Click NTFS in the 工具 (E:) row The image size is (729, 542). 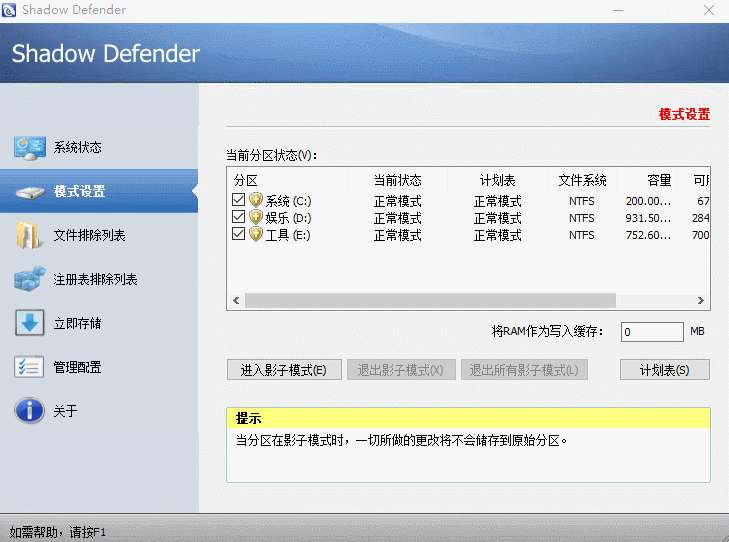582,235
